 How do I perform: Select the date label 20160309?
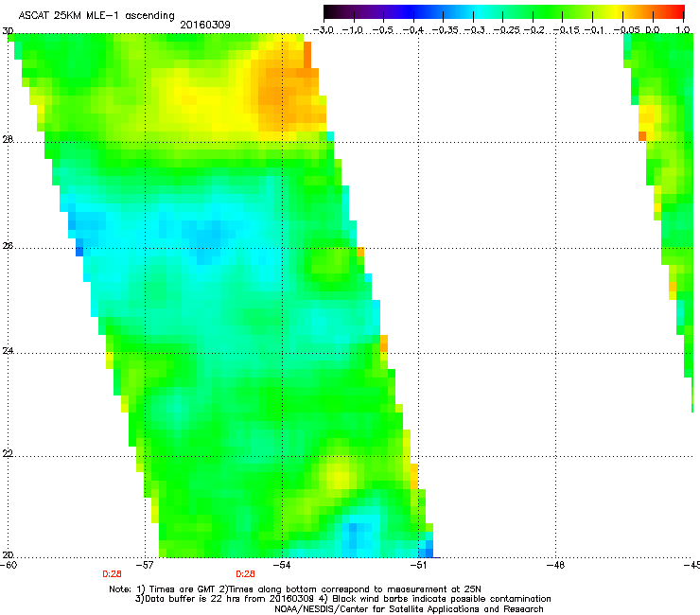[205, 25]
